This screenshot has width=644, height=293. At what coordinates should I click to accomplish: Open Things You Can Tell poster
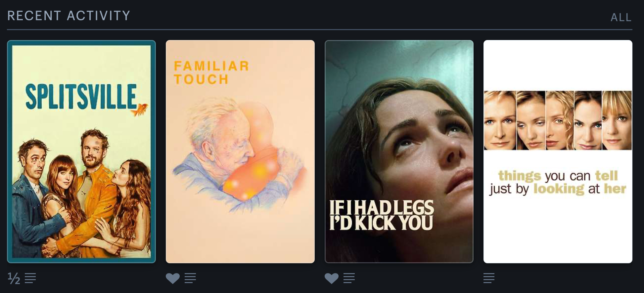(x=558, y=151)
